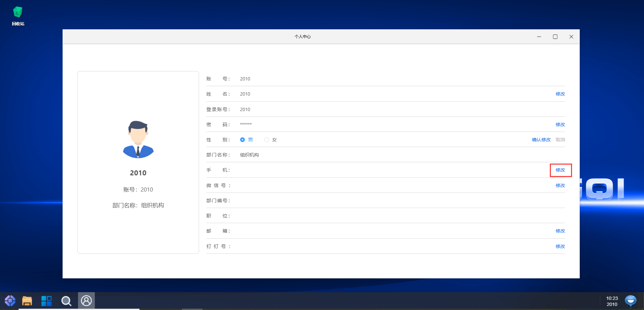Open the blue chat bubble tray icon
The image size is (644, 310).
pyautogui.click(x=631, y=301)
